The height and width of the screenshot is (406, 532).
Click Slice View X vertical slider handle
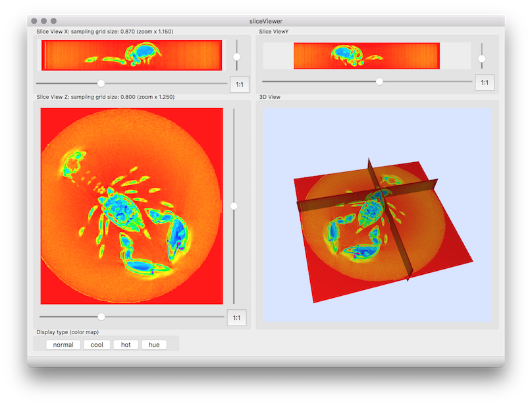pos(237,57)
